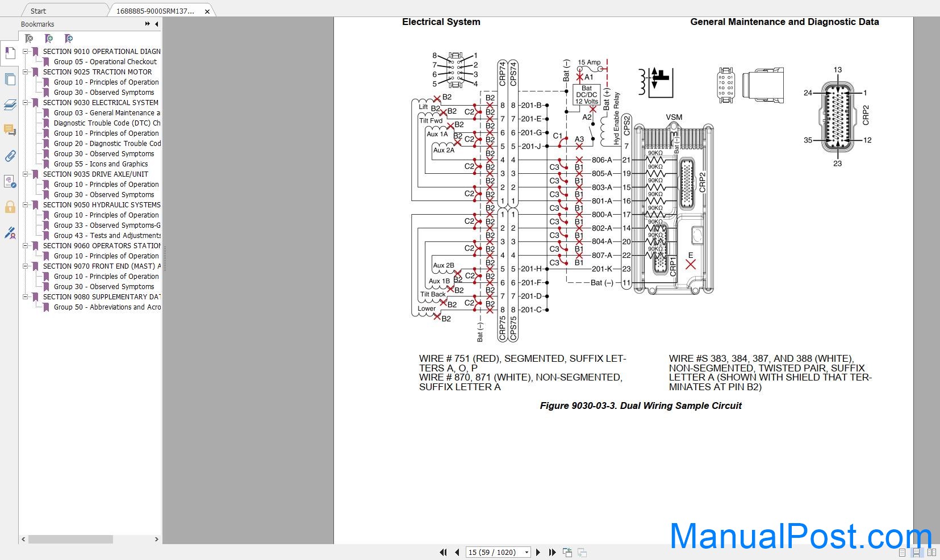Open the Signatures panel icon
This screenshot has width=940, height=560.
[x=10, y=182]
